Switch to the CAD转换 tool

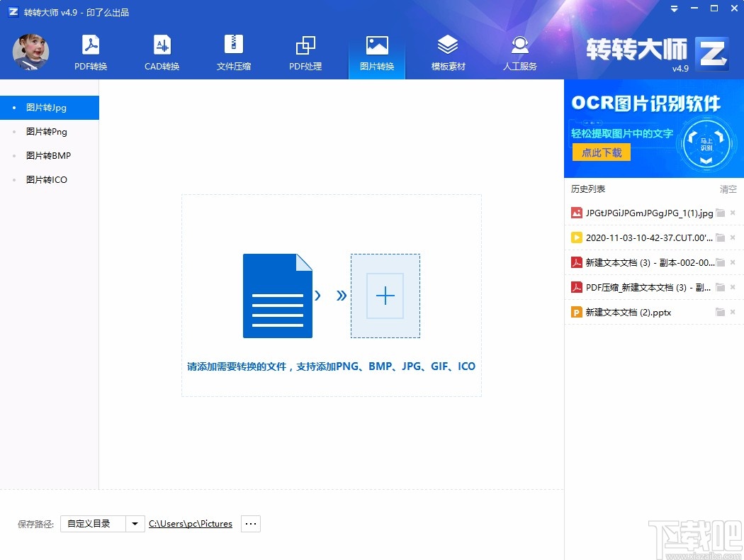point(162,50)
